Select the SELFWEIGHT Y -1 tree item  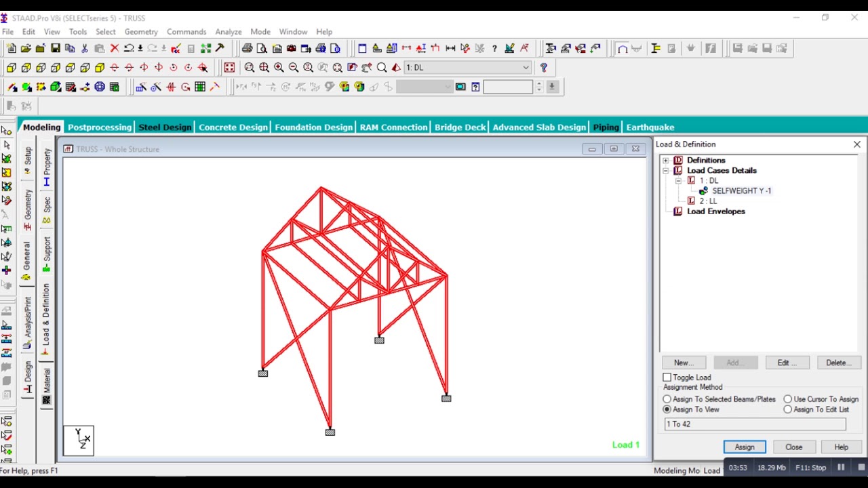[x=741, y=191]
